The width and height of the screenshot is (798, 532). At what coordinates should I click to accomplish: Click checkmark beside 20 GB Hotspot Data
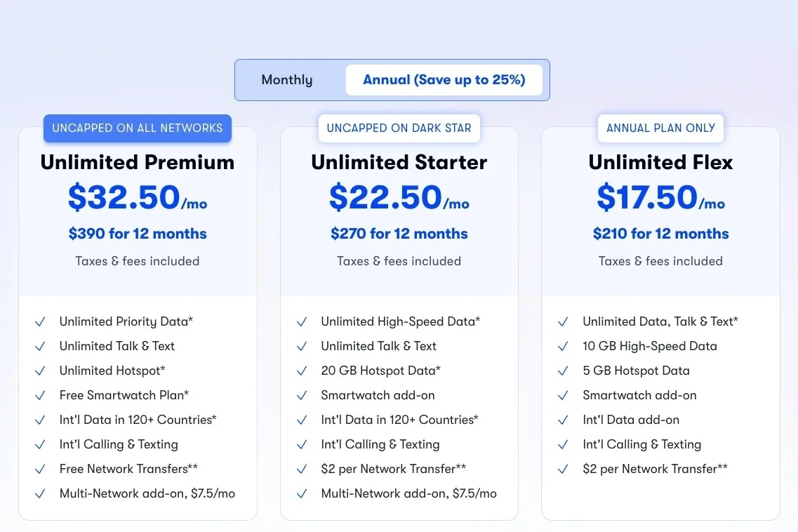click(302, 371)
